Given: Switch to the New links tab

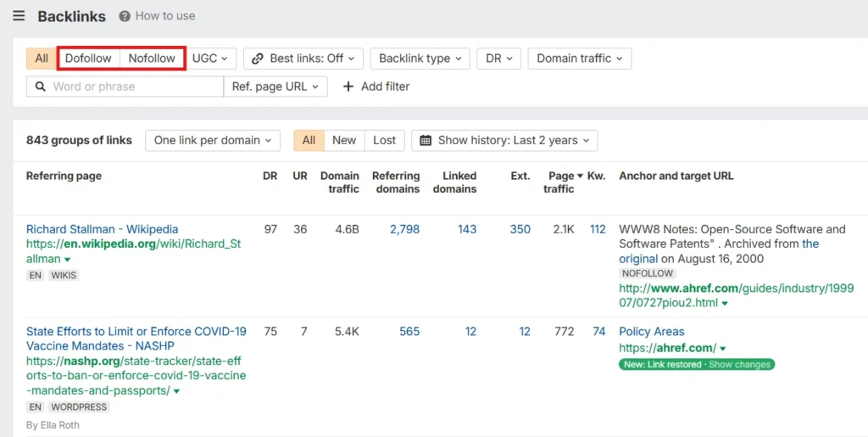Looking at the screenshot, I should 344,141.
